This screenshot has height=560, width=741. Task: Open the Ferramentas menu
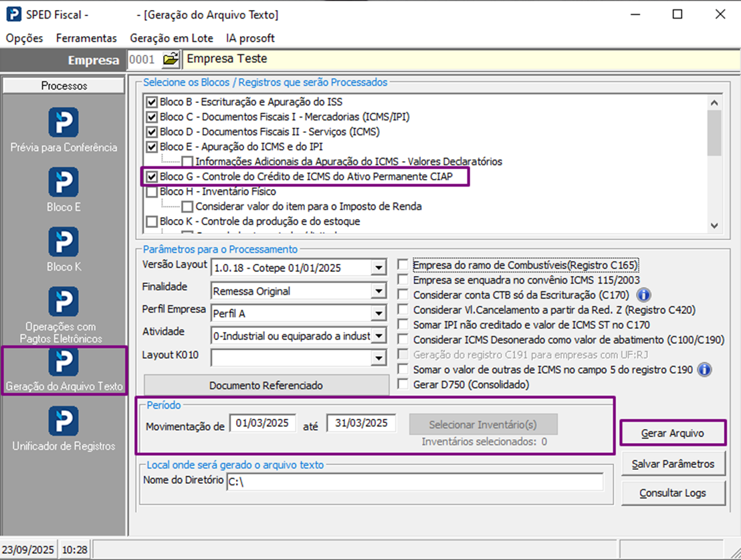(86, 38)
